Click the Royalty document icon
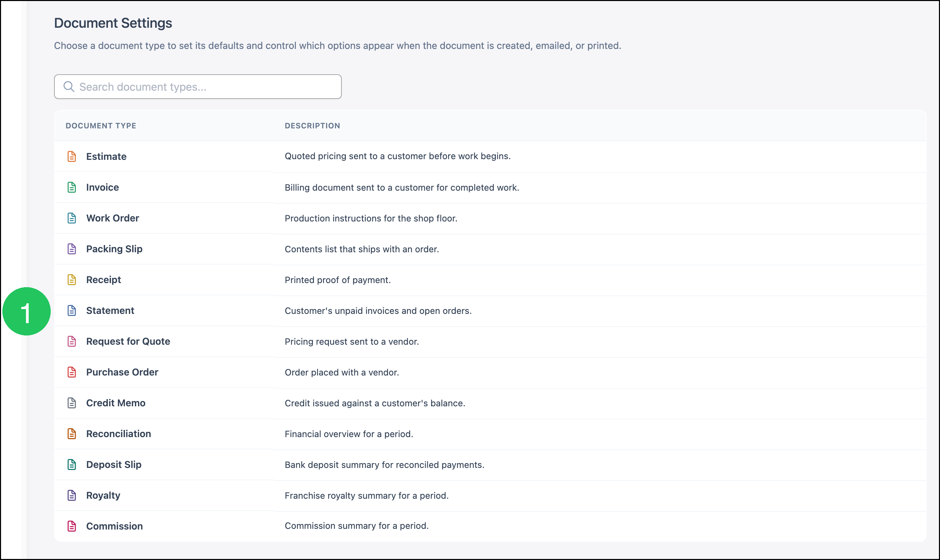 (x=72, y=495)
